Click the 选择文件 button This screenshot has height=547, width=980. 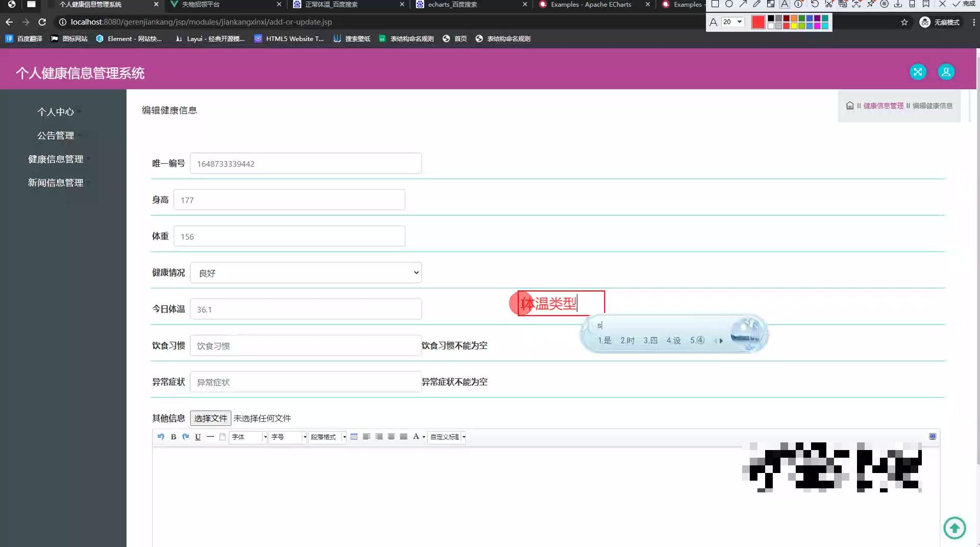[211, 418]
